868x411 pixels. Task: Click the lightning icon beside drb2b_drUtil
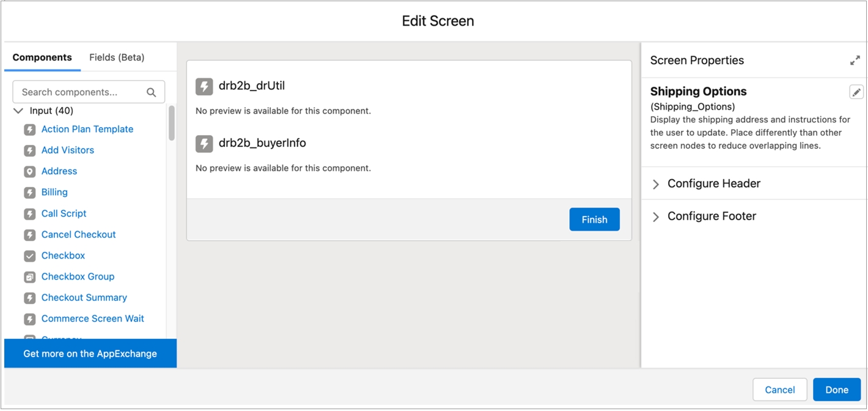pos(204,86)
